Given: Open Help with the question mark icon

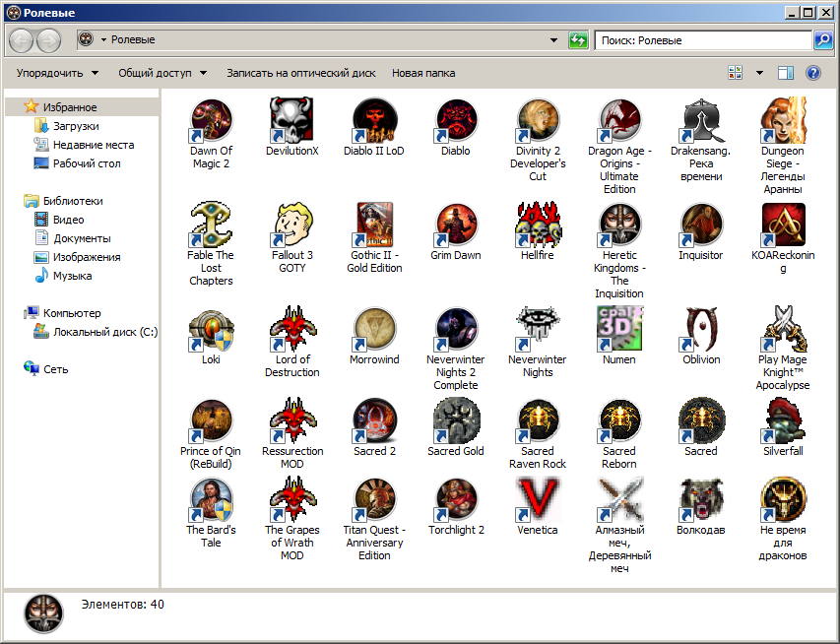Looking at the screenshot, I should pyautogui.click(x=812, y=73).
